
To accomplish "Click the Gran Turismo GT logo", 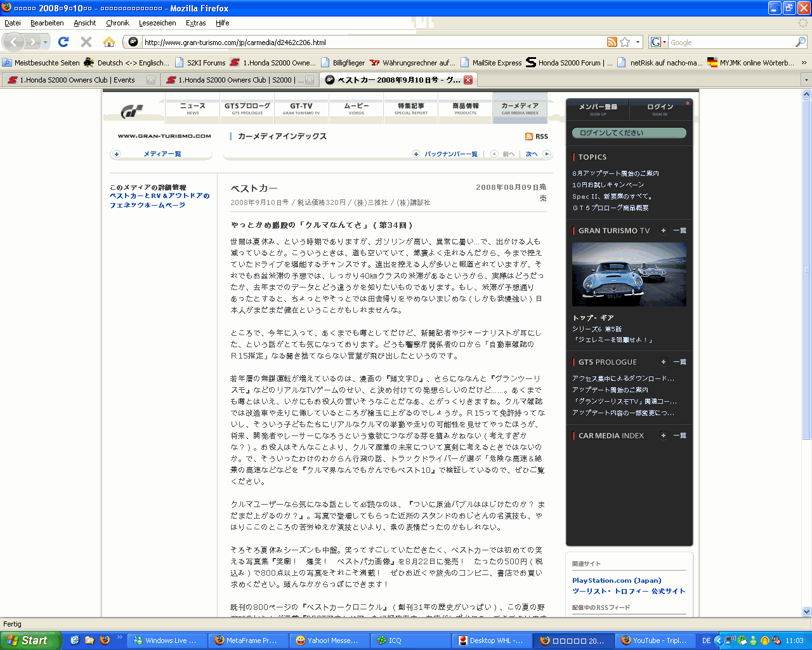I will [133, 111].
